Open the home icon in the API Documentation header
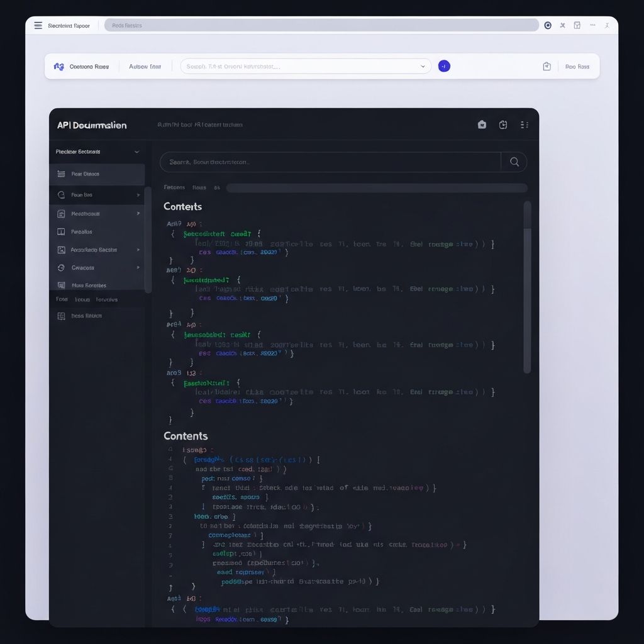644x644 pixels. [x=482, y=125]
